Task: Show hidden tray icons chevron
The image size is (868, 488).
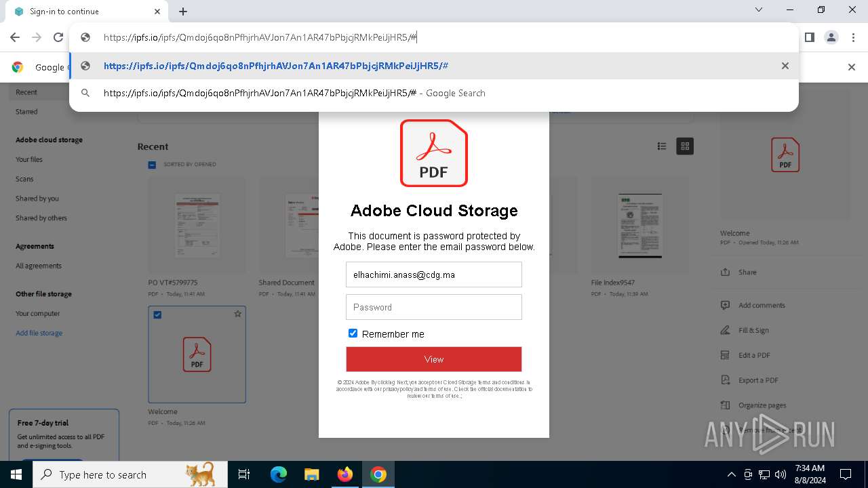Action: (731, 474)
